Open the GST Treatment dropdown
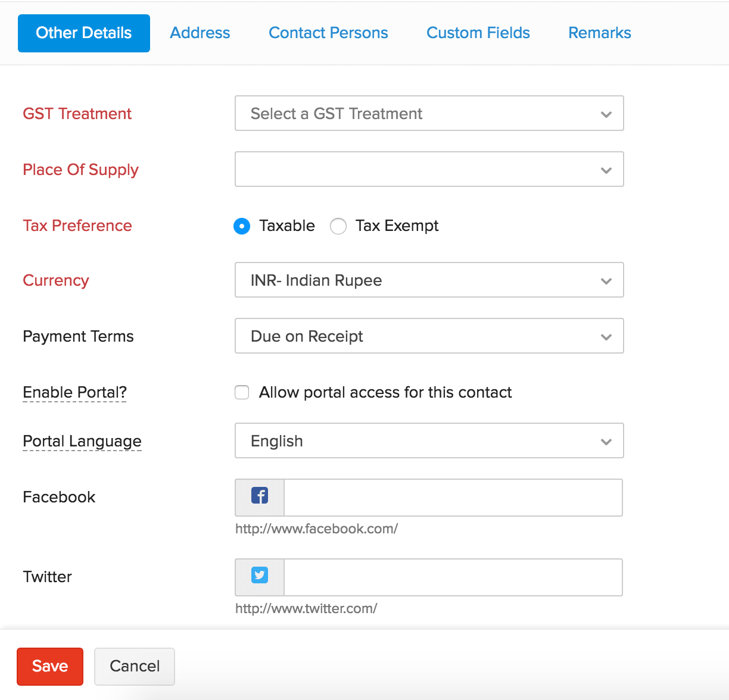This screenshot has height=700, width=729. click(x=429, y=113)
